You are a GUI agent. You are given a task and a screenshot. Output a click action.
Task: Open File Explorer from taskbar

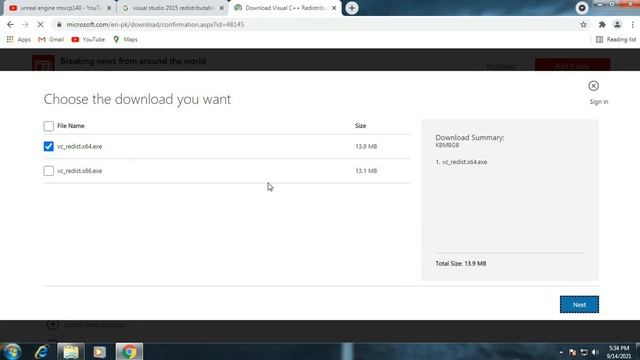click(71, 352)
